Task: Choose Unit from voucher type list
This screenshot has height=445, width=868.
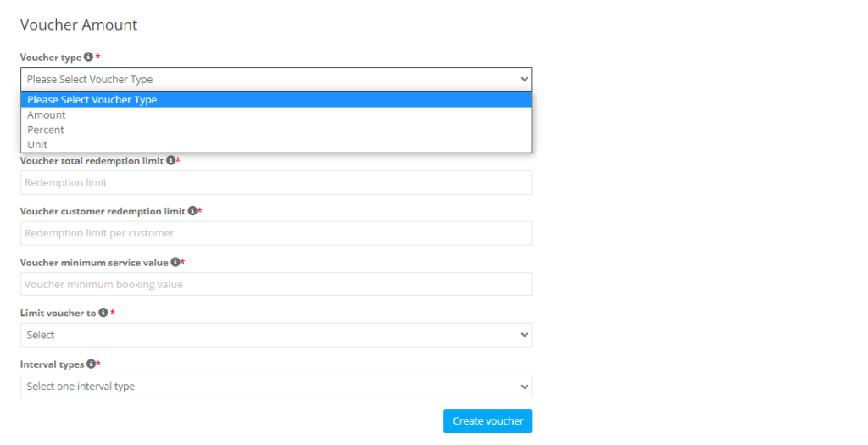Action: [x=276, y=144]
